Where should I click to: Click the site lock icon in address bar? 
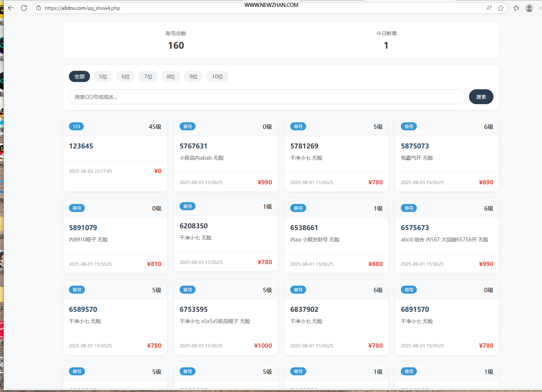point(38,8)
